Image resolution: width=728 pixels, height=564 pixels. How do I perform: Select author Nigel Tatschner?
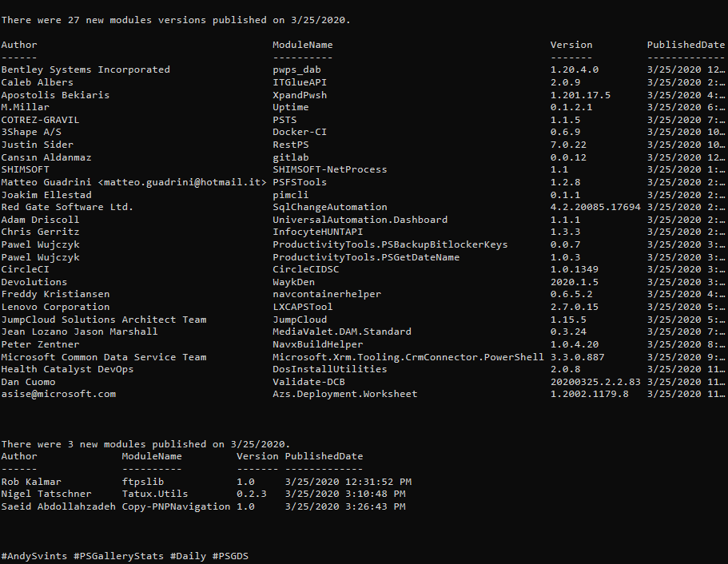click(x=46, y=494)
